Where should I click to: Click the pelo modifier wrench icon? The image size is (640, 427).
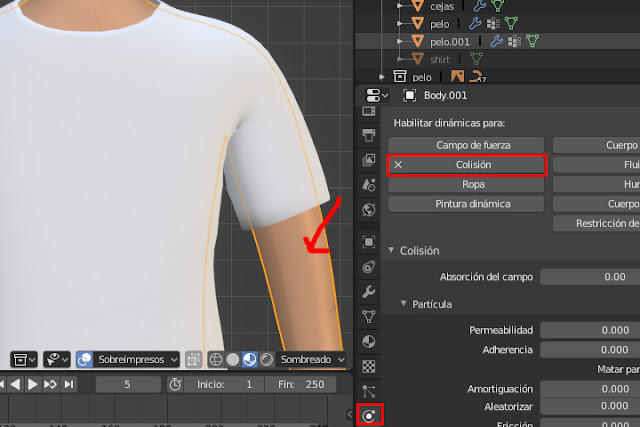(475, 23)
